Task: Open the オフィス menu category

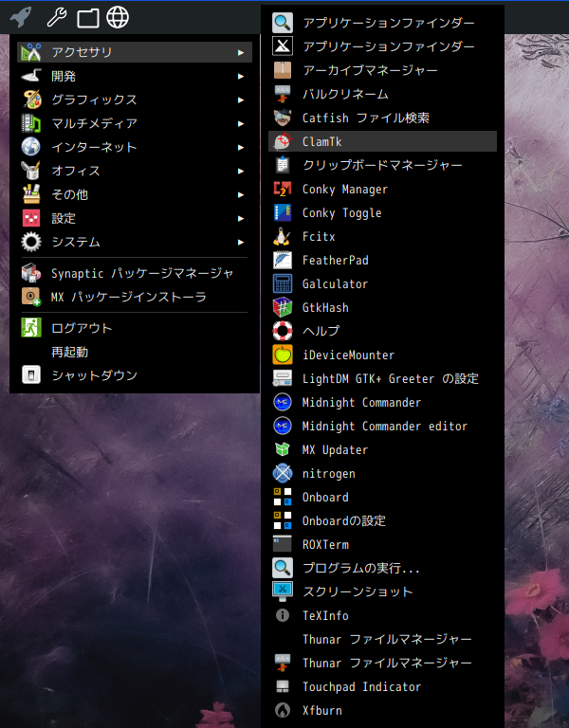Action: click(135, 171)
